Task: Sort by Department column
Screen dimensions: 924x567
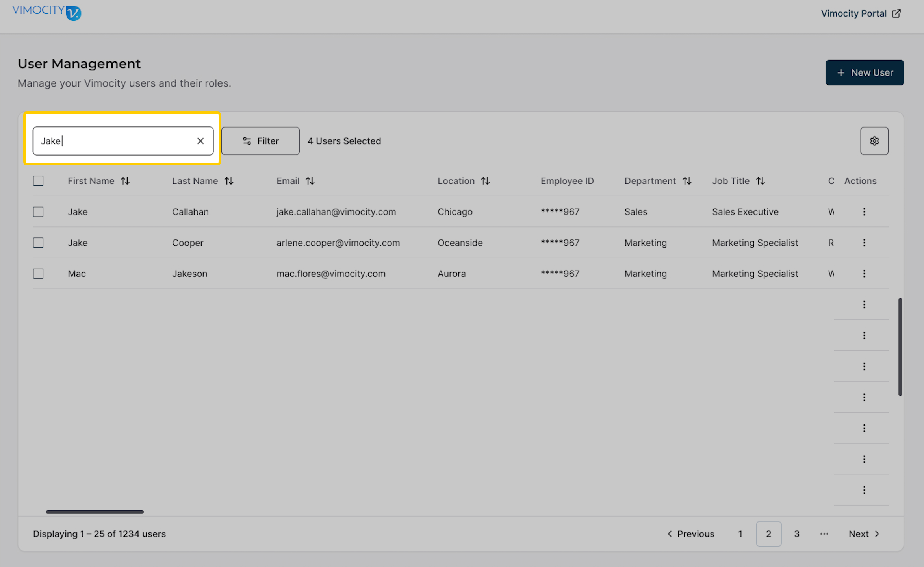Action: point(687,181)
